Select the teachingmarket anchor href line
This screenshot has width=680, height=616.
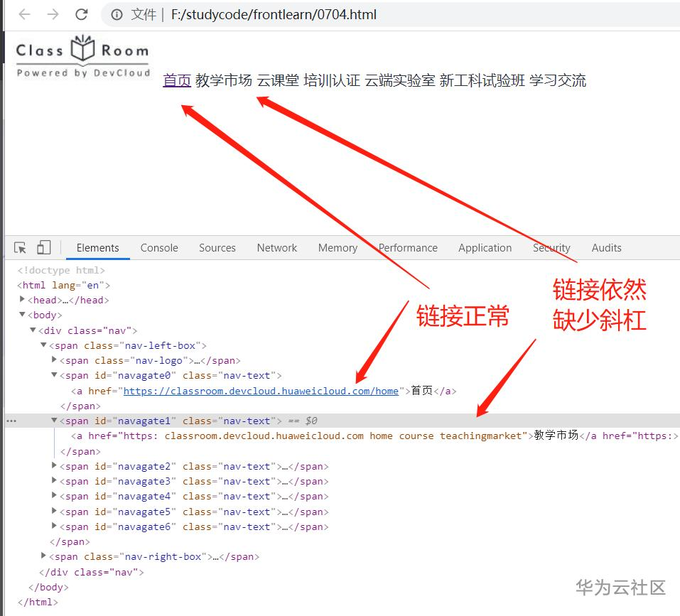[x=374, y=436]
